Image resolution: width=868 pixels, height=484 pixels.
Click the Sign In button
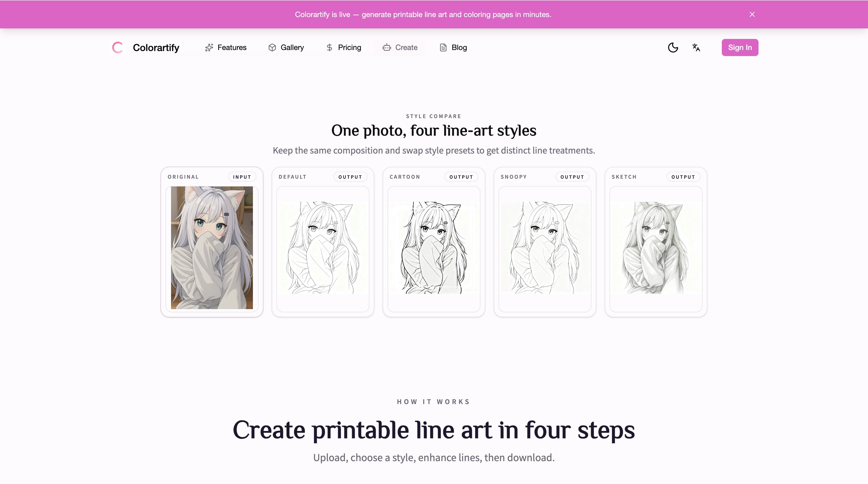pyautogui.click(x=740, y=47)
